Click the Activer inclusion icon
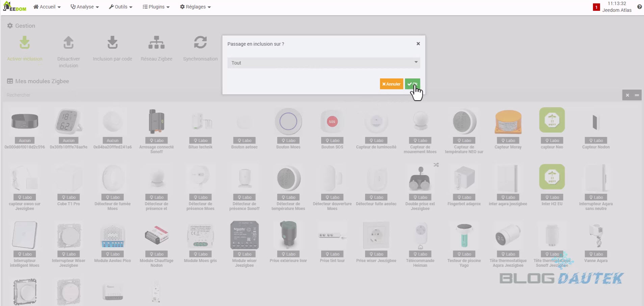This screenshot has height=306, width=644. click(x=25, y=43)
